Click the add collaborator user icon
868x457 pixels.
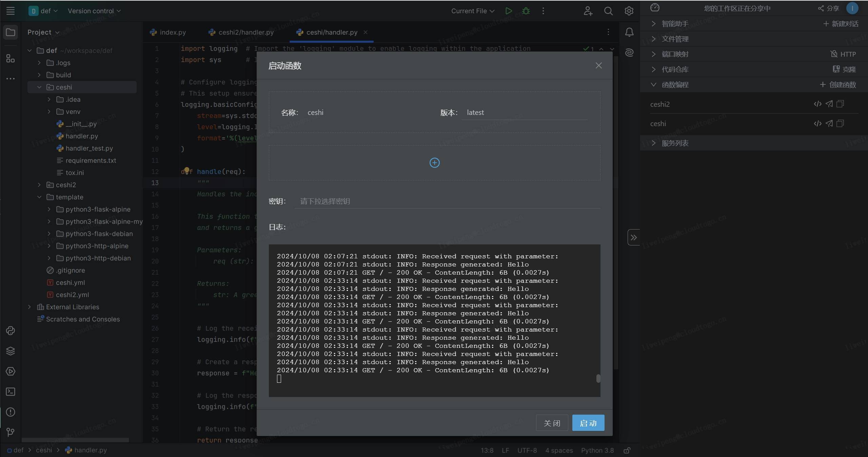click(x=588, y=11)
